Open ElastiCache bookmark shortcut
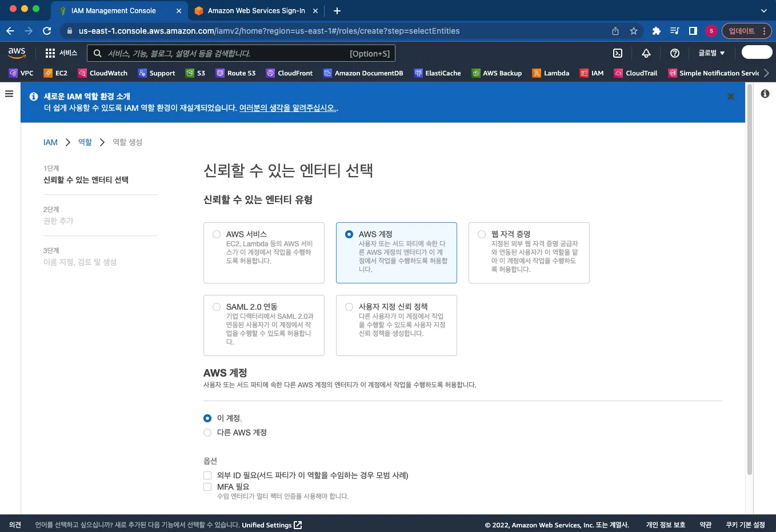Viewport: 776px width, 532px height. [437, 73]
